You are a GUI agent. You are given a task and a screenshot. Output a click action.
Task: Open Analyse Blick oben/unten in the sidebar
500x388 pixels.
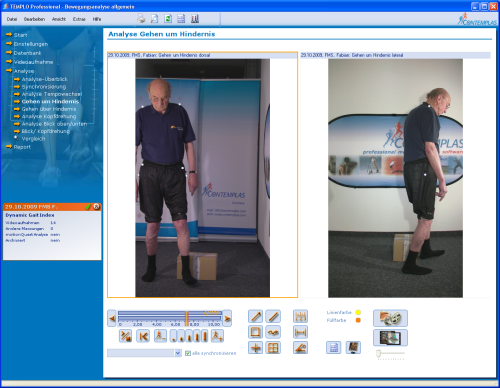click(54, 124)
